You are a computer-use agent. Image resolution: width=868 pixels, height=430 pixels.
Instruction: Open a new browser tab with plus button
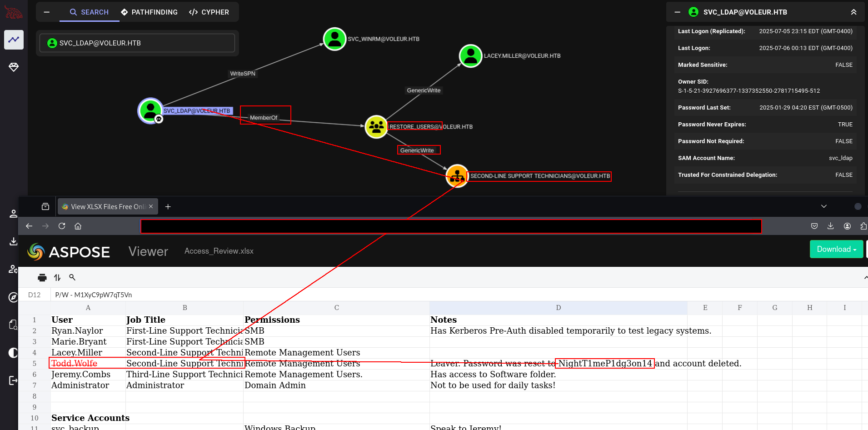click(168, 207)
